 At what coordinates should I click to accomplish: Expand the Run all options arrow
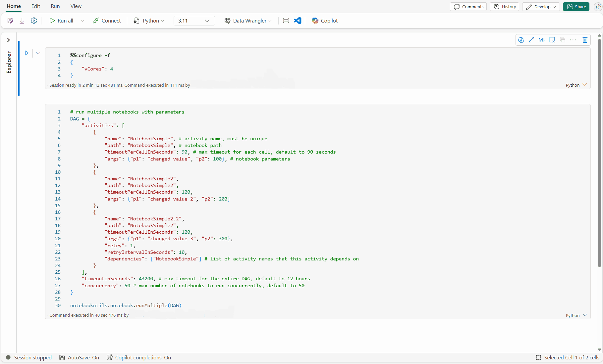[x=83, y=21]
